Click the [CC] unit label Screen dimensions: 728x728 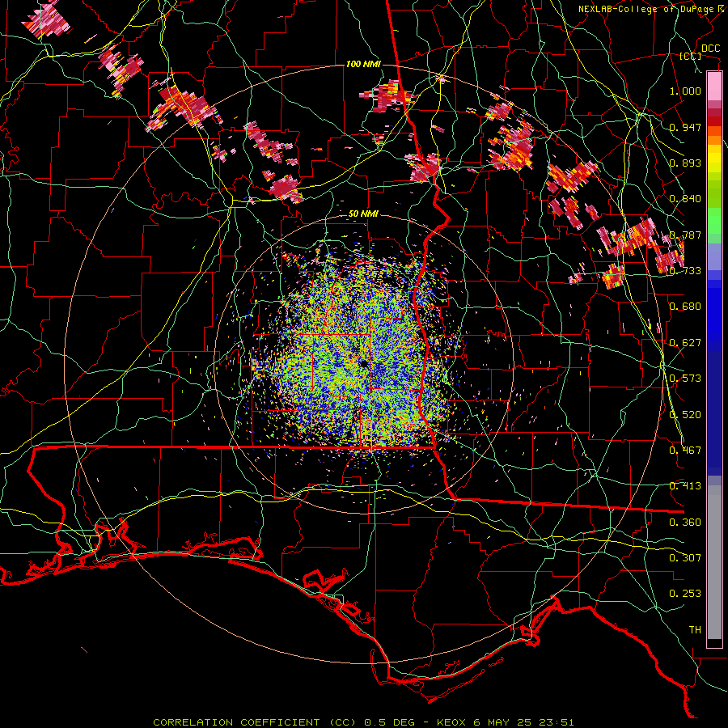(691, 56)
